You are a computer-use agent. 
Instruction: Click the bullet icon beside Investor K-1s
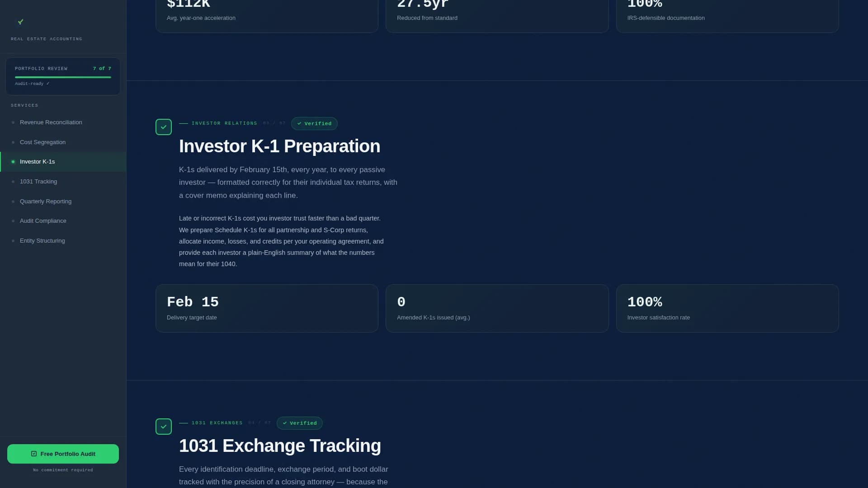14,161
